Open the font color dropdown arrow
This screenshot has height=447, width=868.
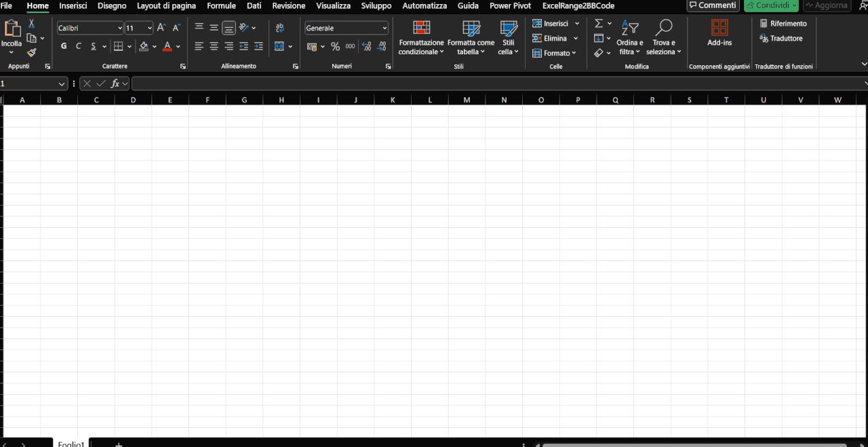178,47
